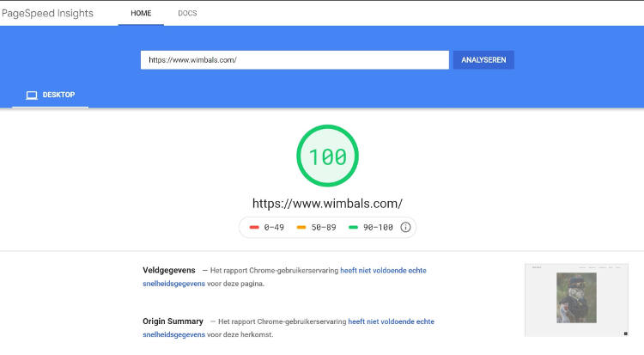This screenshot has width=644, height=355.
Task: Click the green 100 score circle
Action: coord(327,156)
